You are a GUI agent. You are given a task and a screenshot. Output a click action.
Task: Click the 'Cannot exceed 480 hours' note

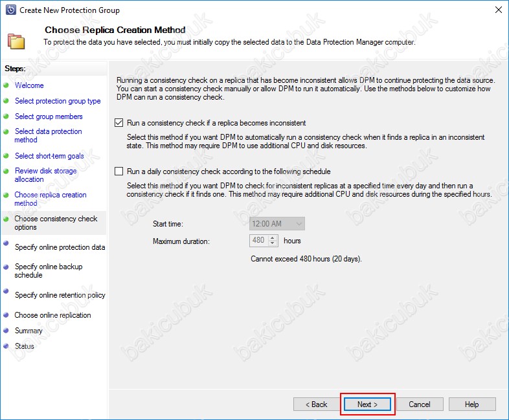[306, 259]
